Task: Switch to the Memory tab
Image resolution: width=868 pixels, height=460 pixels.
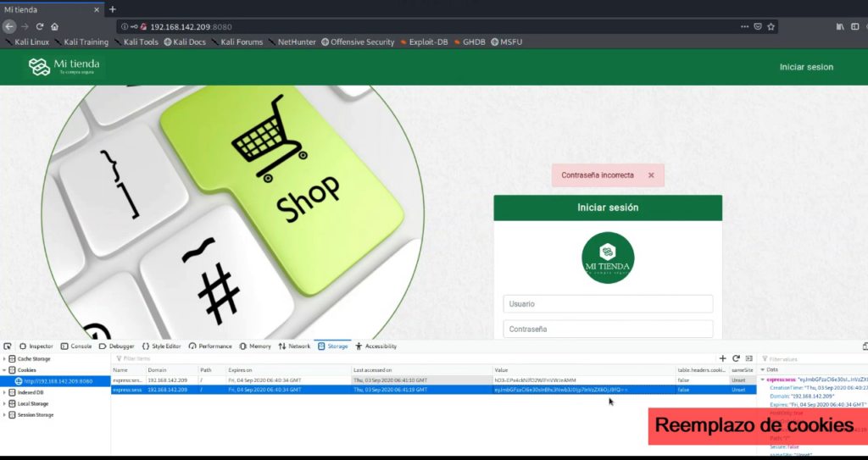Action: click(254, 346)
